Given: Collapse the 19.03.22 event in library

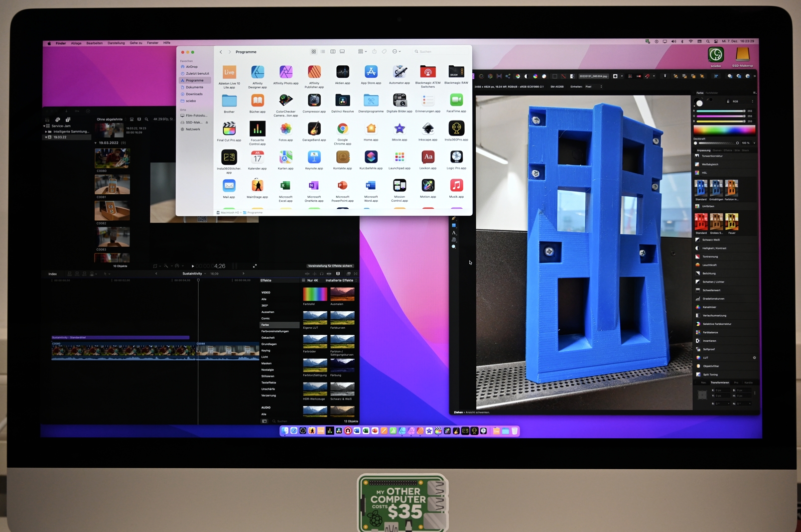Looking at the screenshot, I should tap(46, 137).
